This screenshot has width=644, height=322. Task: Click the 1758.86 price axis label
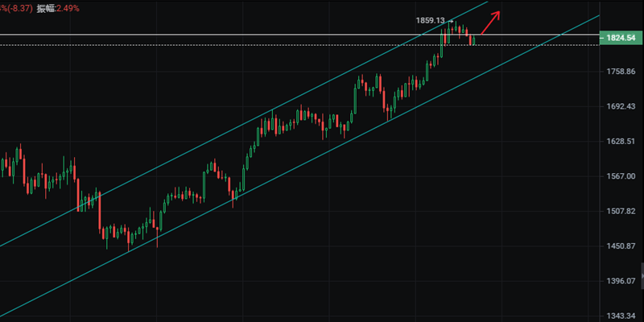[621, 72]
